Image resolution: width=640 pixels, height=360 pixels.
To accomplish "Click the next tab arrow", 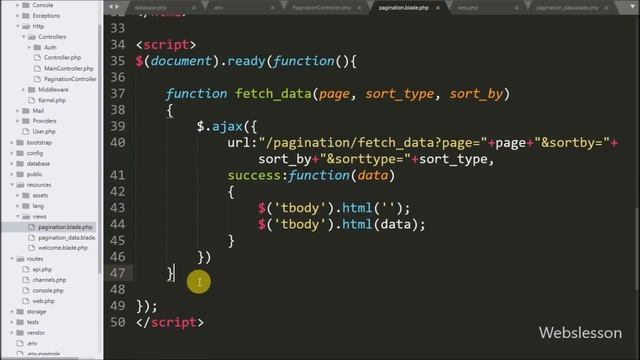I will (x=117, y=7).
